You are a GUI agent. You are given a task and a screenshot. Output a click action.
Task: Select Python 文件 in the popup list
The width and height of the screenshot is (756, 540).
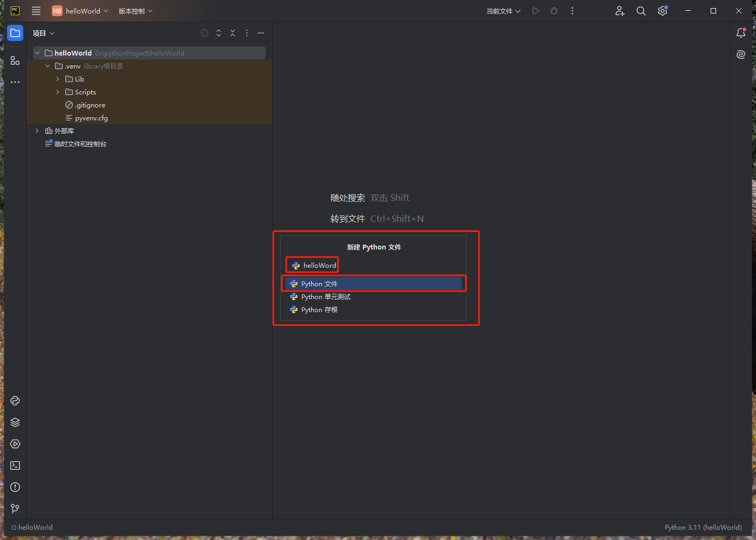tap(373, 283)
